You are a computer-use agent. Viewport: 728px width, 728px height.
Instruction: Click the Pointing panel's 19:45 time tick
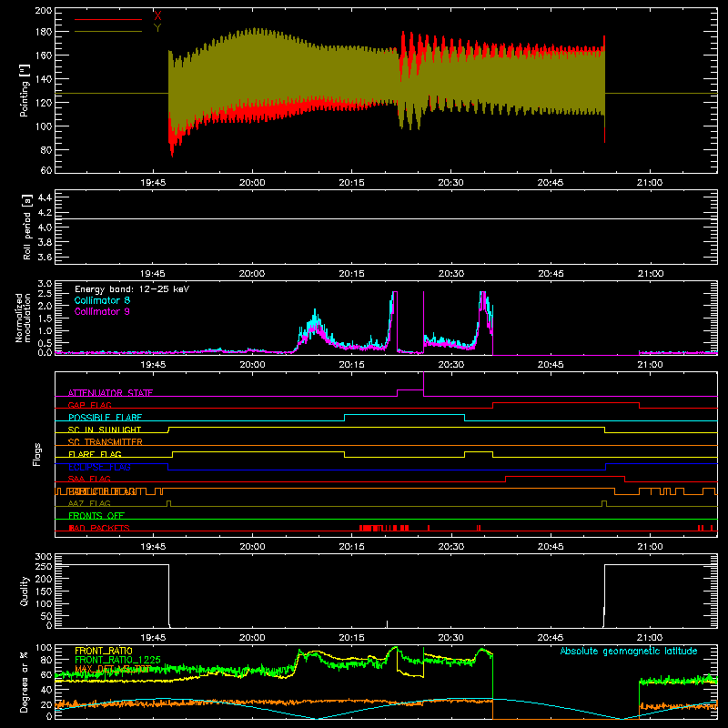[153, 183]
